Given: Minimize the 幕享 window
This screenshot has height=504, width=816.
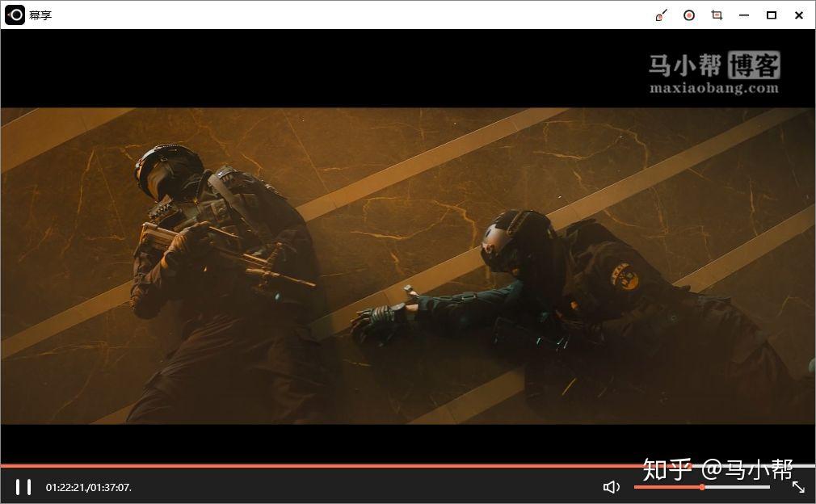Looking at the screenshot, I should click(x=744, y=15).
